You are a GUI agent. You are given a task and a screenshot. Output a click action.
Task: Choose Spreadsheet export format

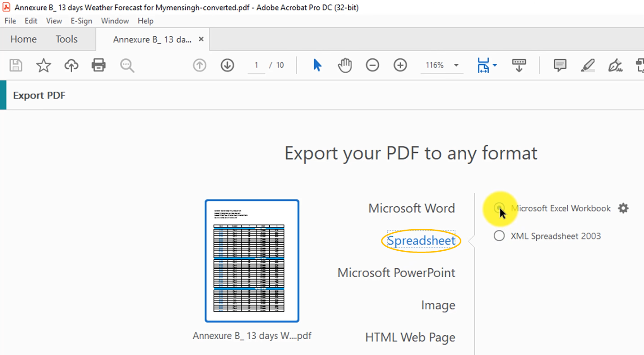pos(421,241)
